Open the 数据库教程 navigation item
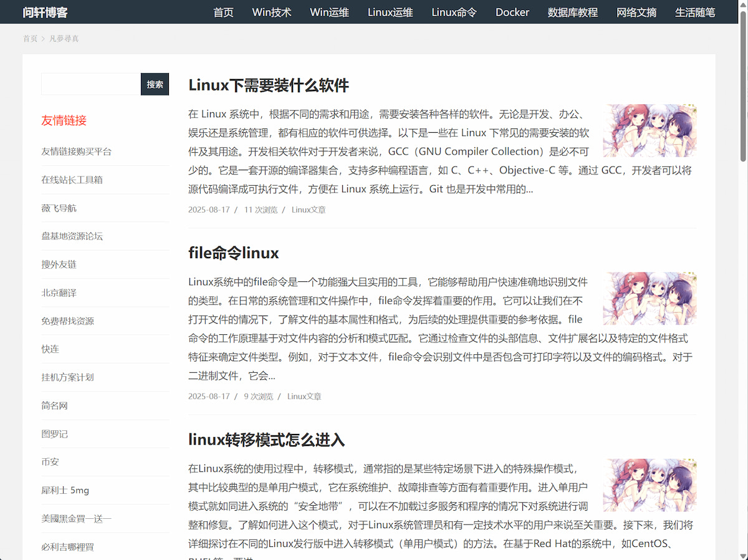 click(x=572, y=12)
